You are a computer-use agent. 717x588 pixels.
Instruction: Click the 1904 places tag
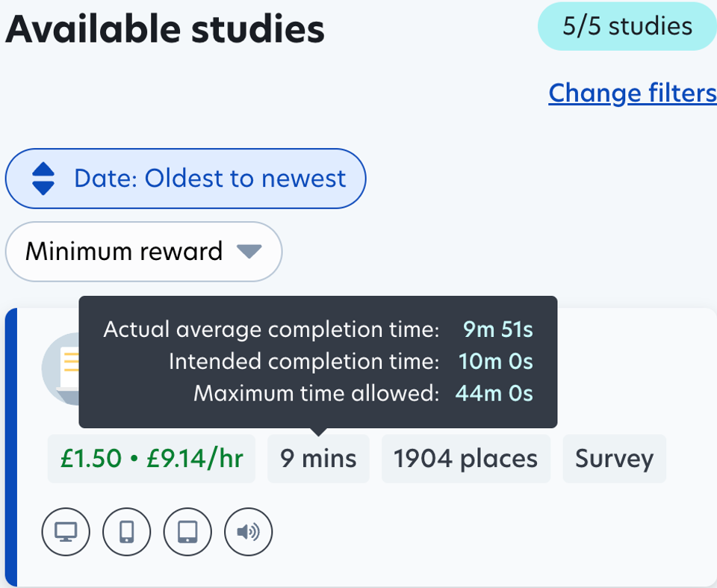coord(465,459)
